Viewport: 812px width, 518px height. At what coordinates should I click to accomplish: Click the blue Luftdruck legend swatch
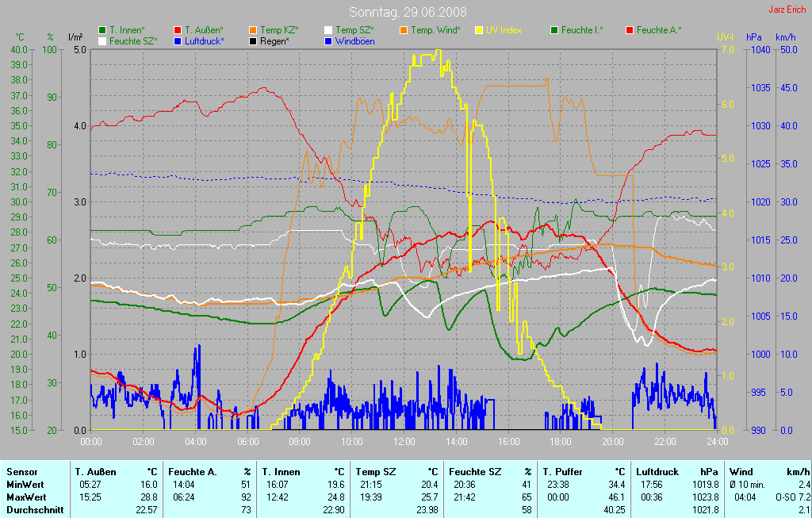[x=178, y=40]
